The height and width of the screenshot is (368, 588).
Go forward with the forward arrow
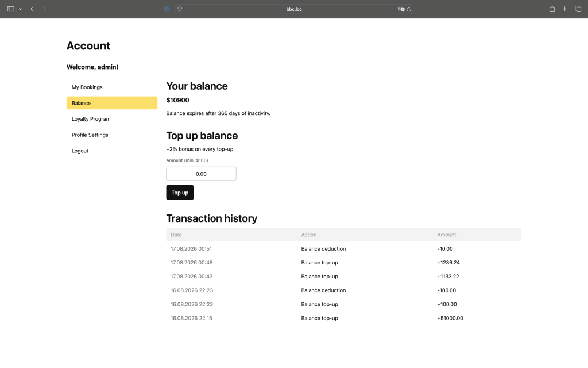pyautogui.click(x=44, y=9)
